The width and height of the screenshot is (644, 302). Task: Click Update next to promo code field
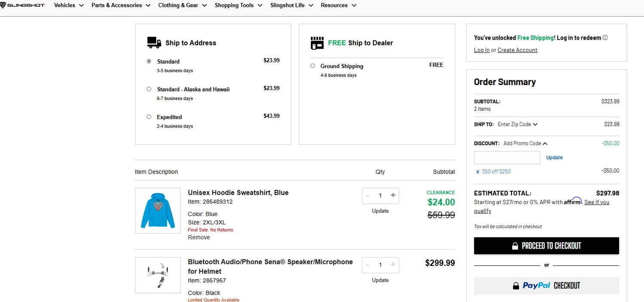(x=554, y=158)
